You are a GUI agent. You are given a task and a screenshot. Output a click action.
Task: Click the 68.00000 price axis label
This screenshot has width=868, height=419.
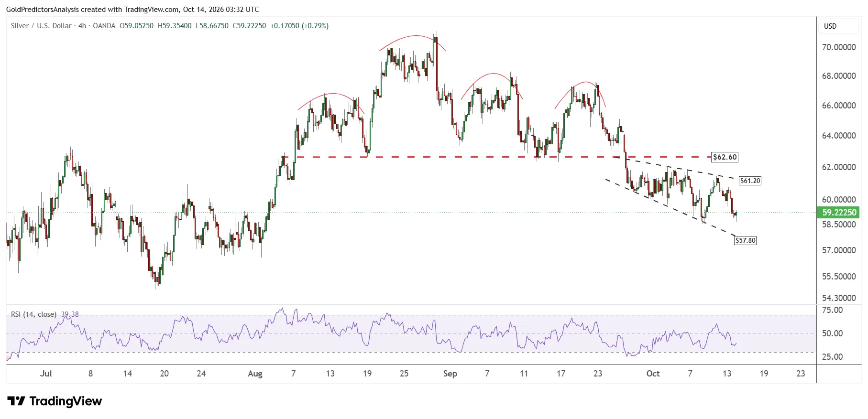[839, 76]
